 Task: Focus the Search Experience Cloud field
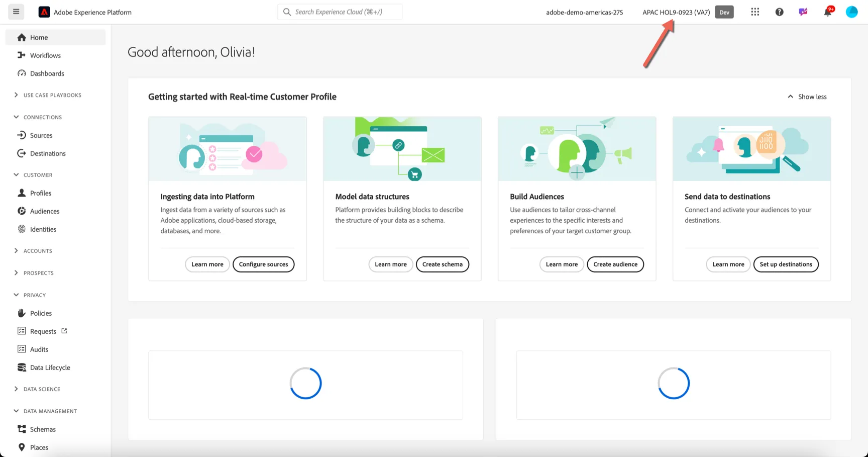coord(340,12)
